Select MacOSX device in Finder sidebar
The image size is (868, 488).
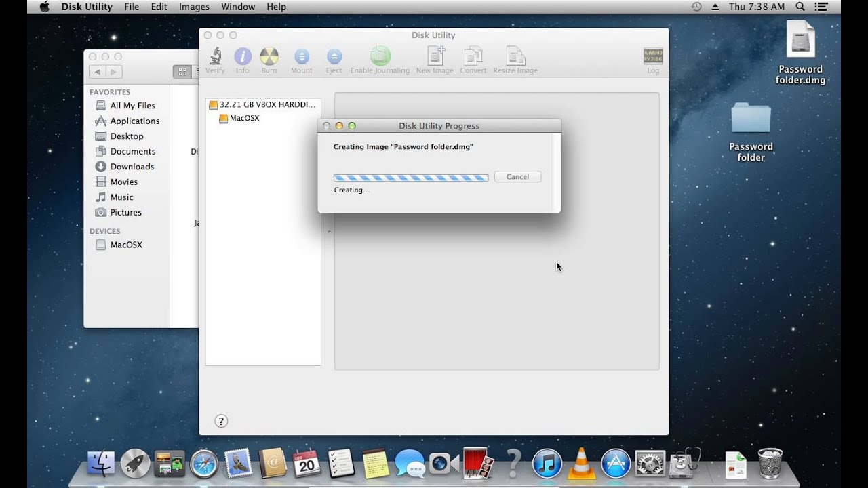coord(119,245)
